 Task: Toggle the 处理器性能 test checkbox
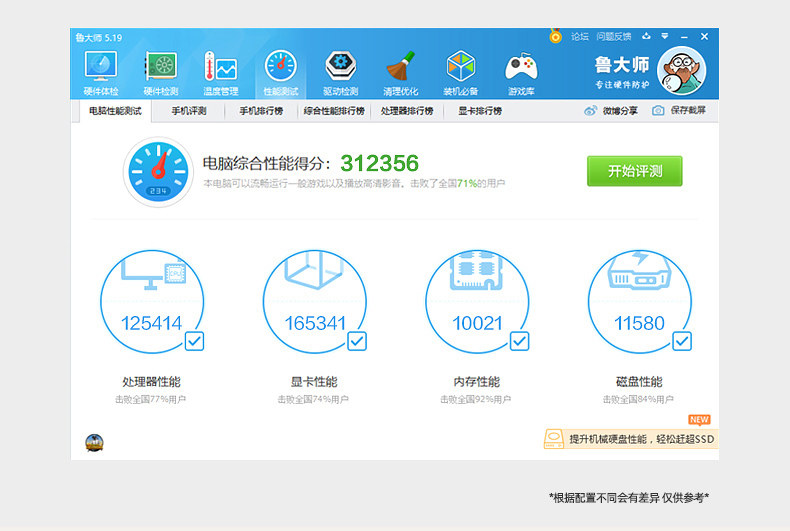(194, 341)
